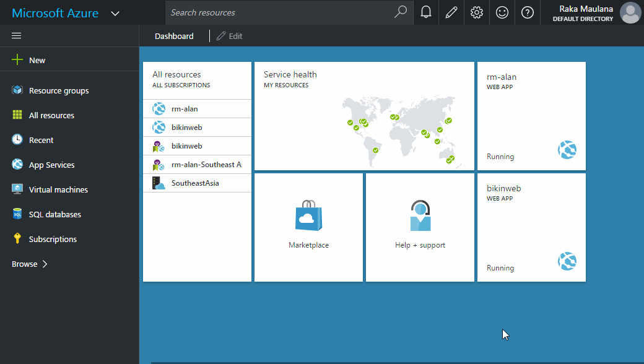This screenshot has width=644, height=364.
Task: Select the rm-alan row in All resources
Action: [197, 109]
